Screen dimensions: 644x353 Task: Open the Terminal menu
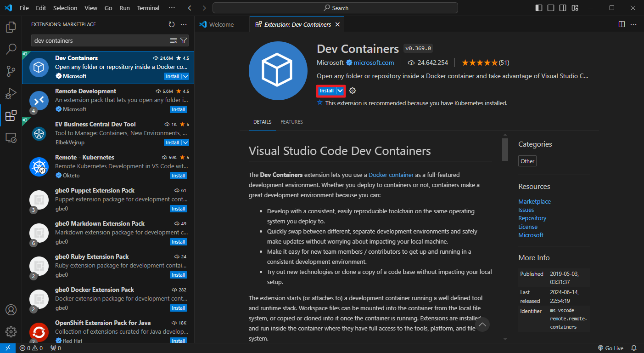pos(148,8)
